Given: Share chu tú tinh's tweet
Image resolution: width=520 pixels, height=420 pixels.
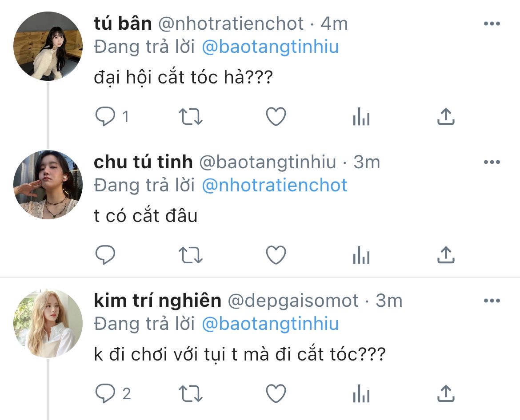Looking at the screenshot, I should point(445,255).
